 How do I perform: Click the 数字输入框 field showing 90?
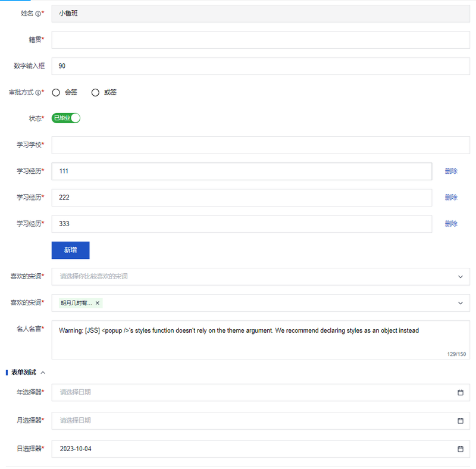pyautogui.click(x=261, y=66)
